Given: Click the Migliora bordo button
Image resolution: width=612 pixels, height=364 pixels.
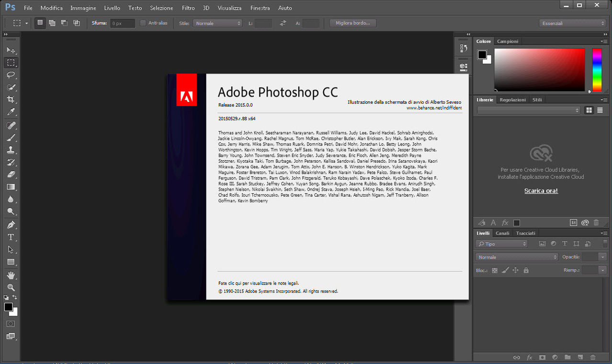Looking at the screenshot, I should [353, 23].
